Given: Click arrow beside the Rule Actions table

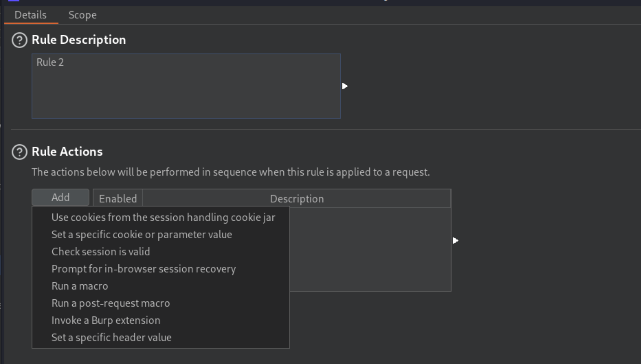Looking at the screenshot, I should pos(455,240).
